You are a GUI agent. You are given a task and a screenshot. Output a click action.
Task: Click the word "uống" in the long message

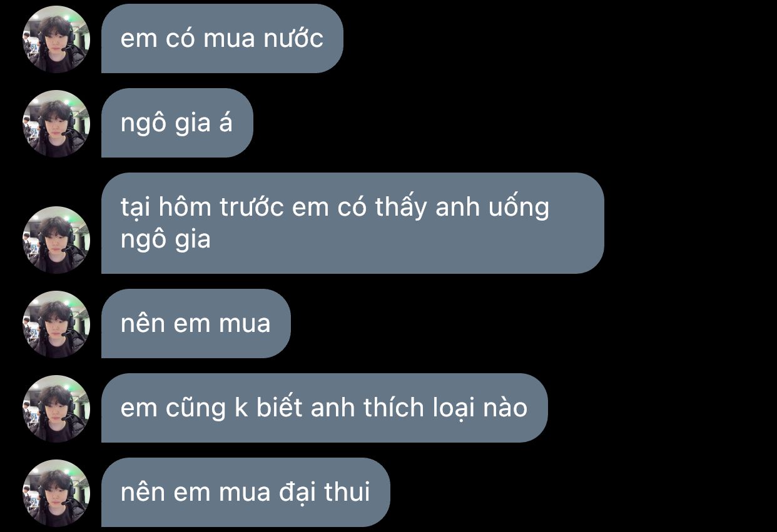518,208
